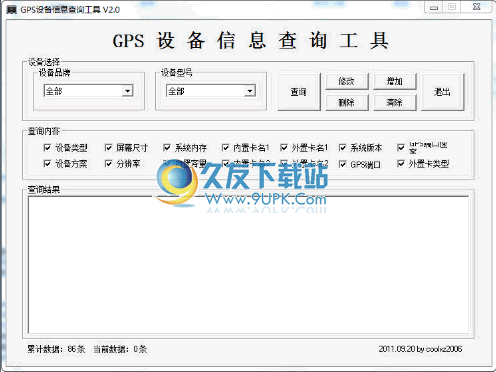
Task: Click the 删除 button
Action: point(347,102)
